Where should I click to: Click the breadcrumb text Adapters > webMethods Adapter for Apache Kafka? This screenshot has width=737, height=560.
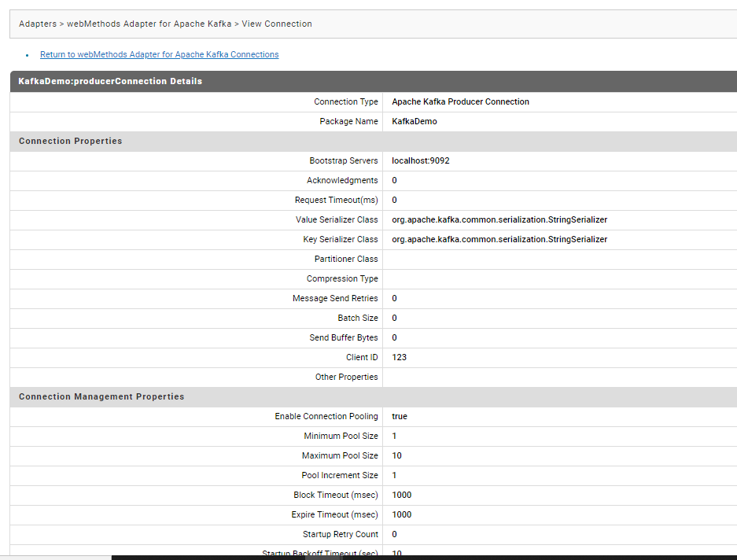click(x=126, y=24)
